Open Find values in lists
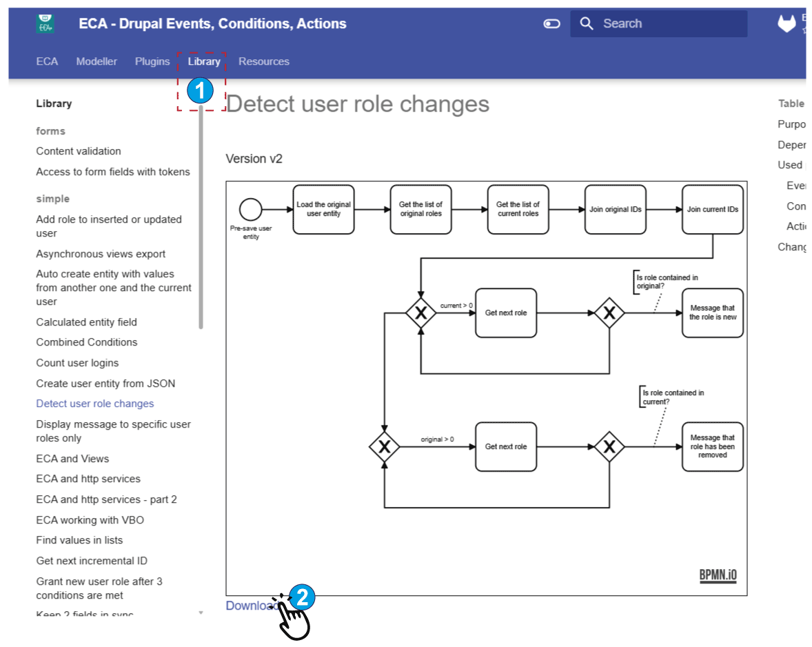Image resolution: width=812 pixels, height=647 pixels. (80, 540)
